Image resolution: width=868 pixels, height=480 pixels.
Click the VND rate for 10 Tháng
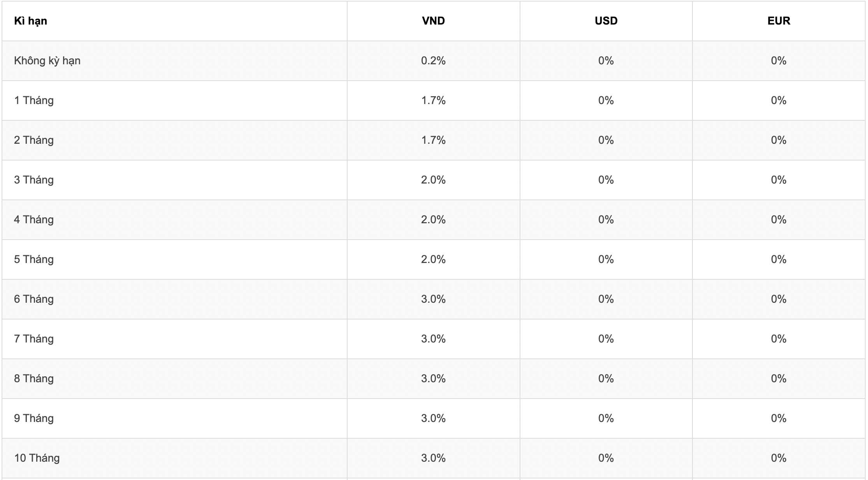coord(433,458)
